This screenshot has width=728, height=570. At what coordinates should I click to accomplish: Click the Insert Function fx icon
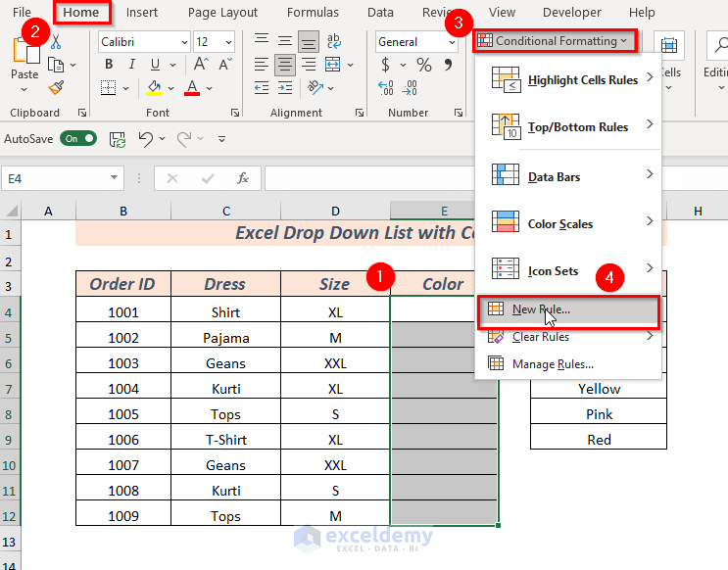point(242,178)
